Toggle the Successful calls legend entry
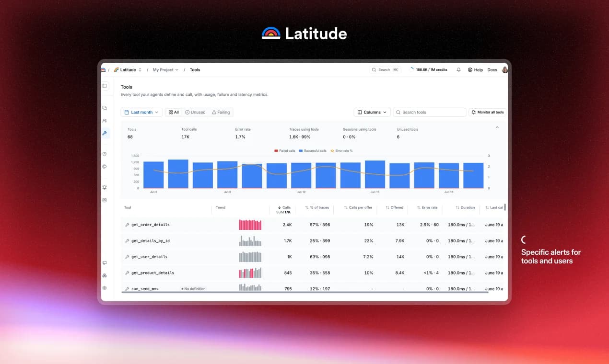Viewport: 609px width, 364px height. point(313,151)
